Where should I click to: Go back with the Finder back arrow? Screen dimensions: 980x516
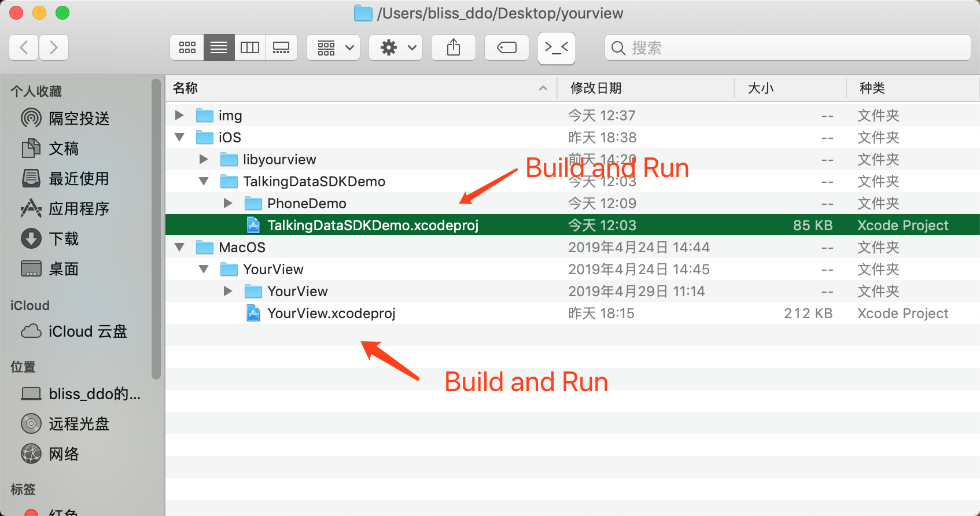[x=24, y=47]
